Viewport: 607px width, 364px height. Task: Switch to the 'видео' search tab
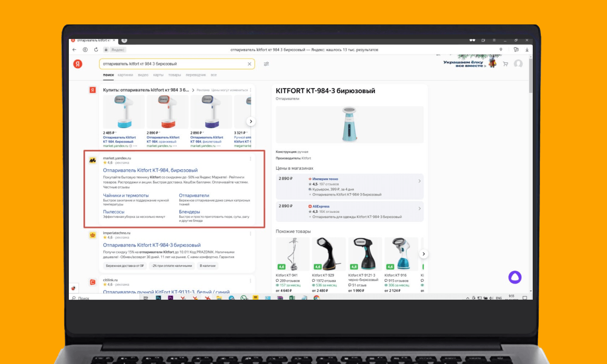tap(143, 75)
